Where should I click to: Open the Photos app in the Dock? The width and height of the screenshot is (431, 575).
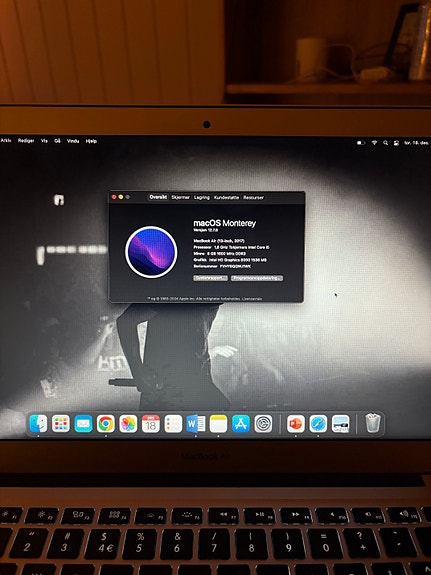coord(128,424)
